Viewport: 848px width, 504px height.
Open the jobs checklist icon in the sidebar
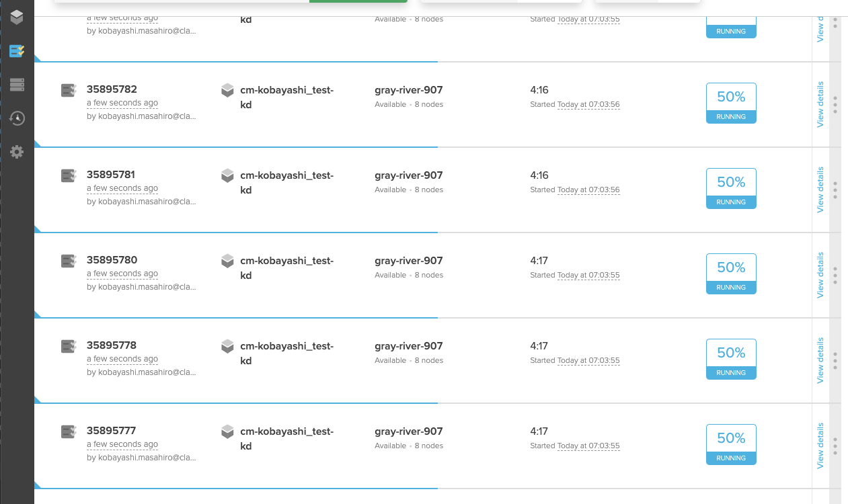(x=17, y=50)
